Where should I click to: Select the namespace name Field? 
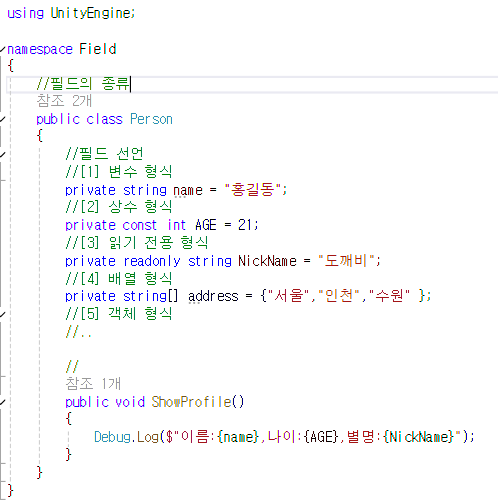coord(98,49)
